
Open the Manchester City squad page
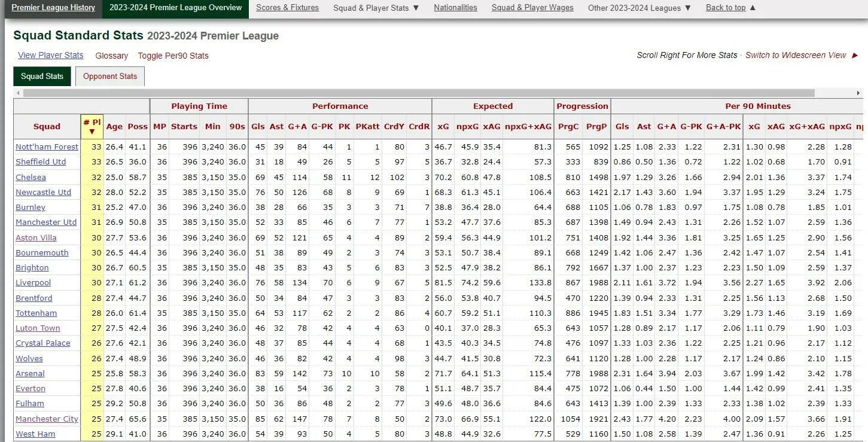pyautogui.click(x=47, y=419)
